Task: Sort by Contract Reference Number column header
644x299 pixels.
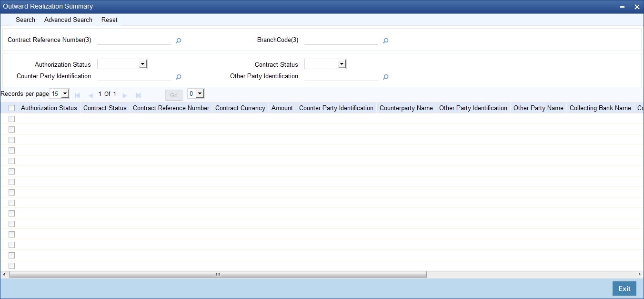Action: click(x=171, y=108)
